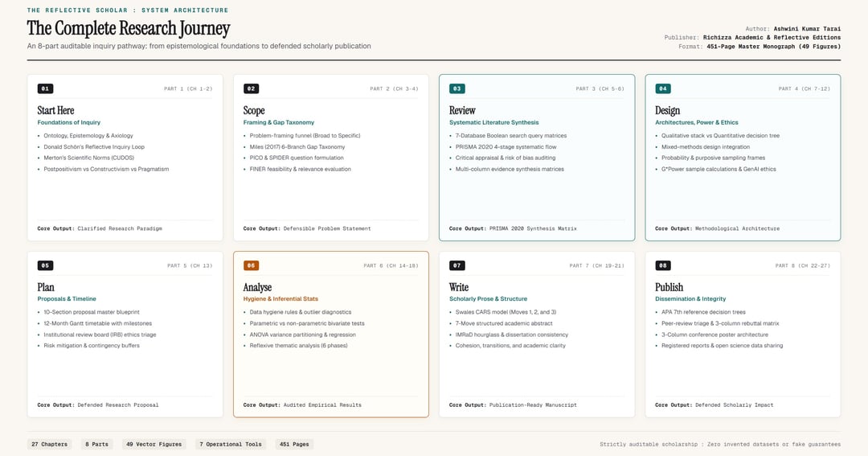
Task: Click the 05 number badge
Action: [x=45, y=265]
